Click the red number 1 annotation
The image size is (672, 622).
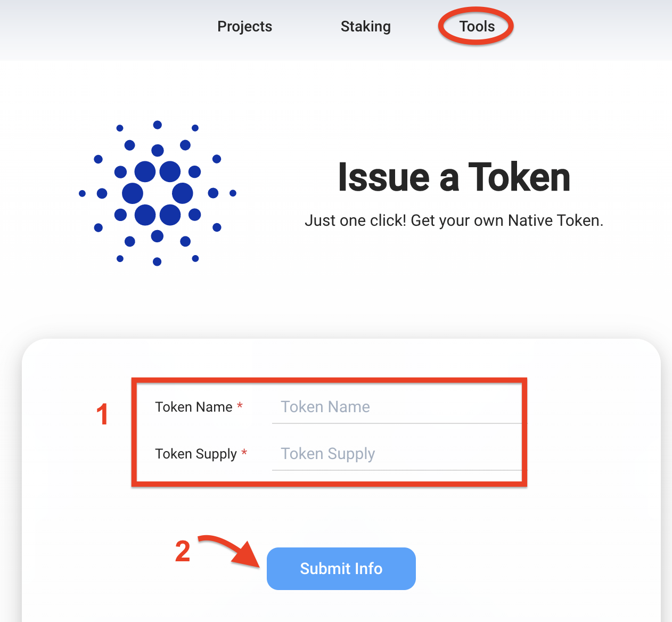[x=102, y=414]
